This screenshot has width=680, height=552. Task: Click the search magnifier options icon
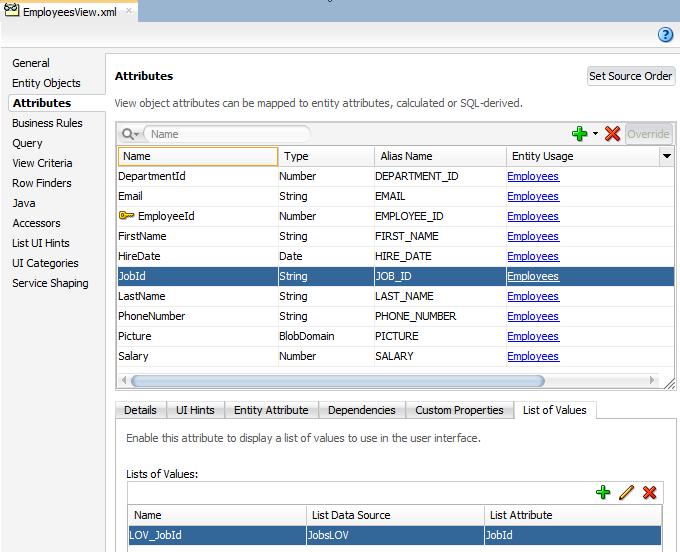(x=130, y=134)
